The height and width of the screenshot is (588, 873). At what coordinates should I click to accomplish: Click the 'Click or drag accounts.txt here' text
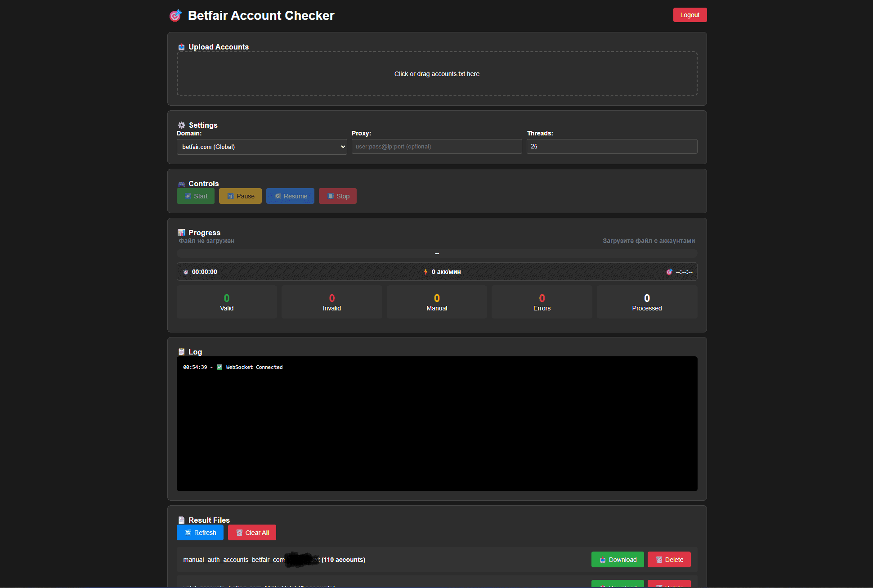pyautogui.click(x=437, y=74)
